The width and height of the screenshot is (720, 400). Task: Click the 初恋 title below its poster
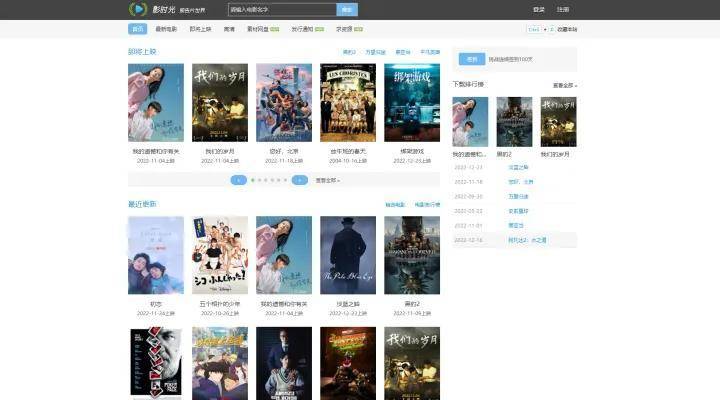tap(156, 304)
